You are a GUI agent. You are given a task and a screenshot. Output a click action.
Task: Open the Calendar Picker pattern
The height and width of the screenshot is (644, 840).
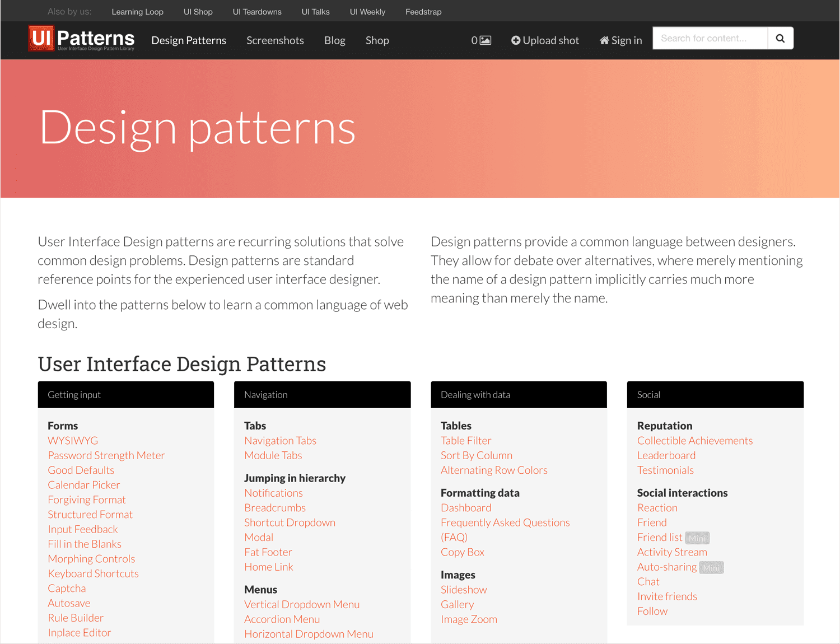(84, 485)
